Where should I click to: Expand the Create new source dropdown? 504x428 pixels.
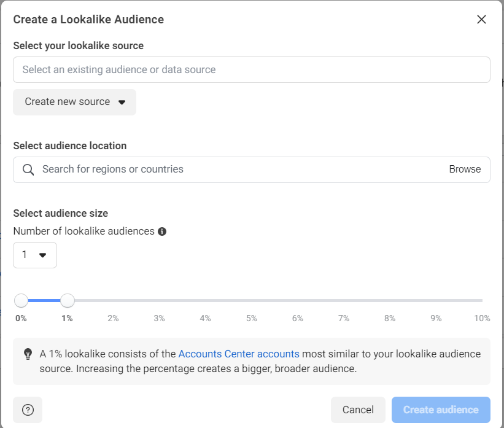[x=74, y=102]
